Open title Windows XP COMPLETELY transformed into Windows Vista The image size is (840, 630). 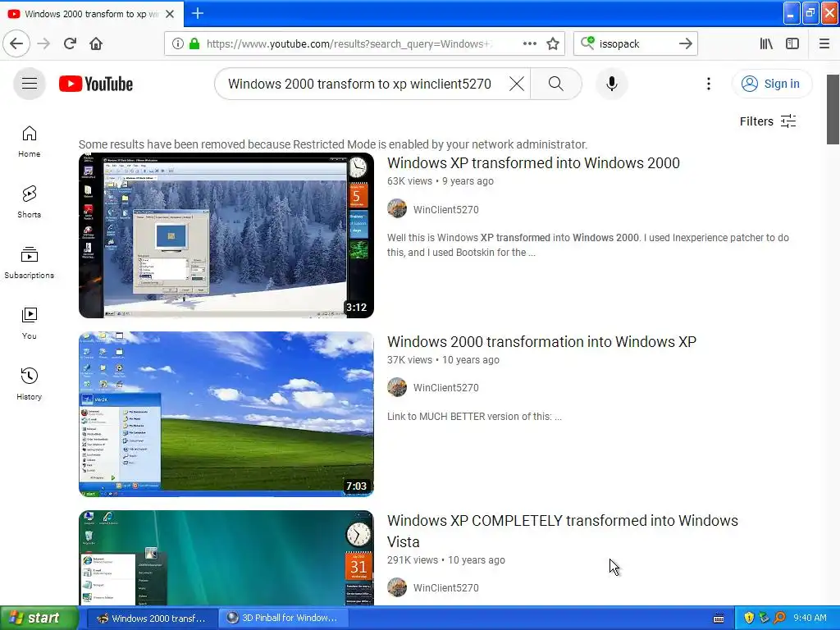563,531
